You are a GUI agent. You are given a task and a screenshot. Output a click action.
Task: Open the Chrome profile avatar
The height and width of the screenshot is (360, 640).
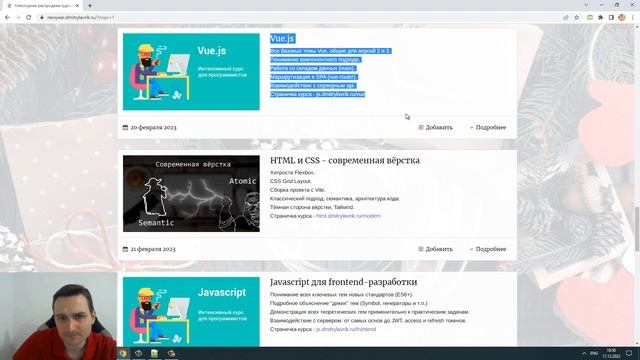pos(622,18)
